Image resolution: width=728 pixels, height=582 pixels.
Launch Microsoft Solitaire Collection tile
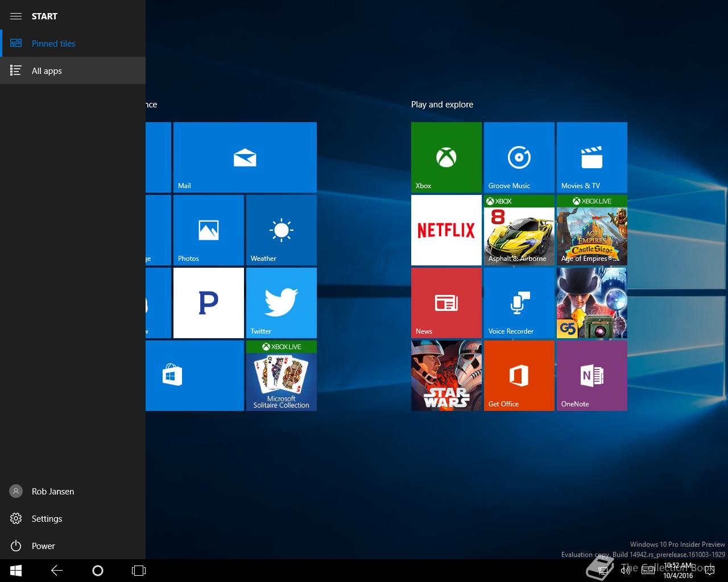[x=282, y=376]
